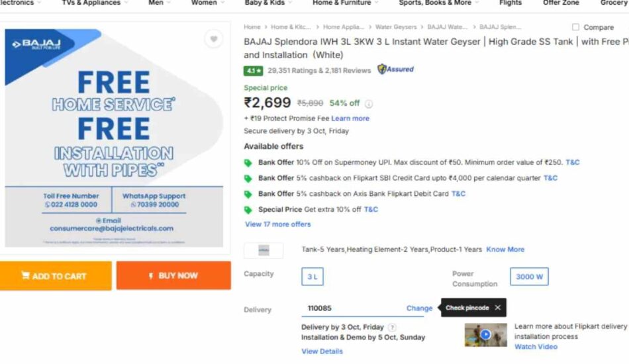
Task: Click the Buy Now button
Action: (x=173, y=275)
